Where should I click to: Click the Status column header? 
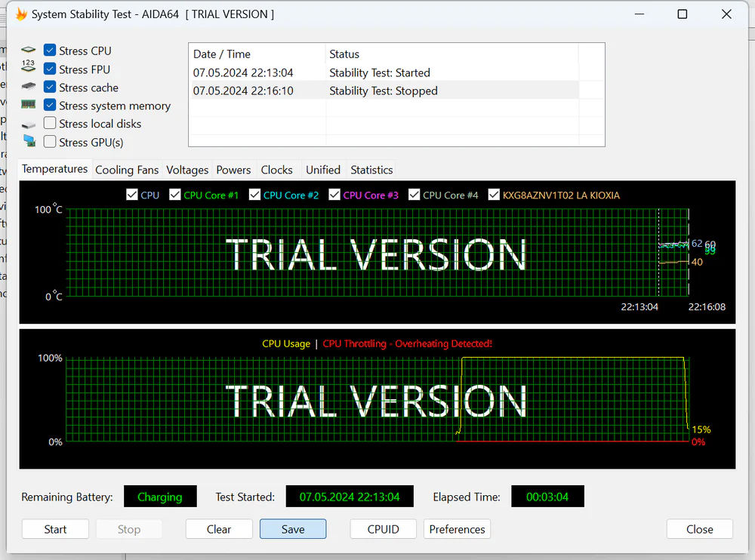click(x=451, y=54)
